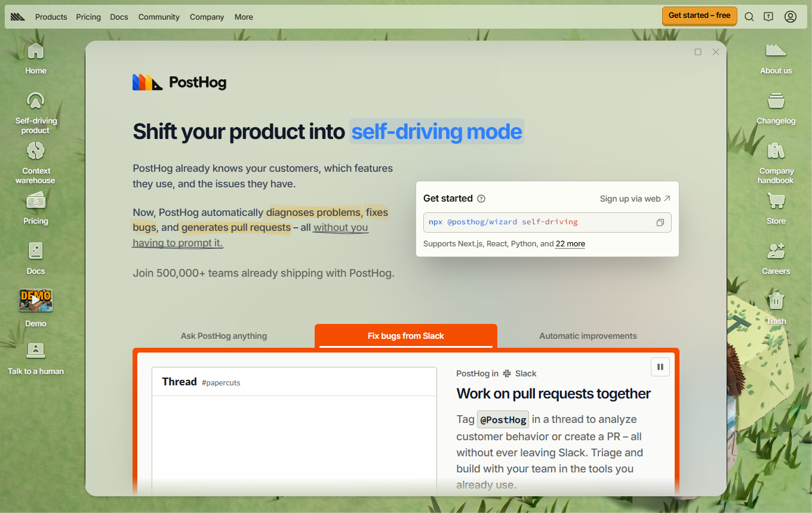The height and width of the screenshot is (513, 812).
Task: Follow the Sign up via web link
Action: [x=635, y=199]
